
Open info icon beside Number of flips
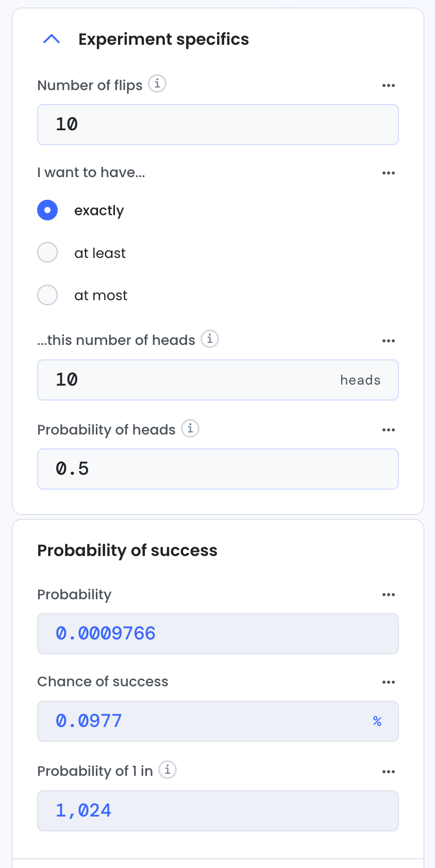157,83
